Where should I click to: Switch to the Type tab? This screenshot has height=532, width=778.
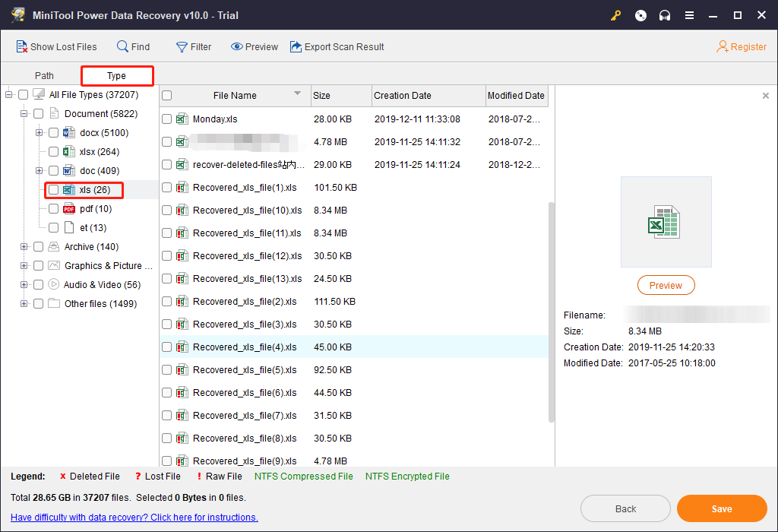coord(116,75)
